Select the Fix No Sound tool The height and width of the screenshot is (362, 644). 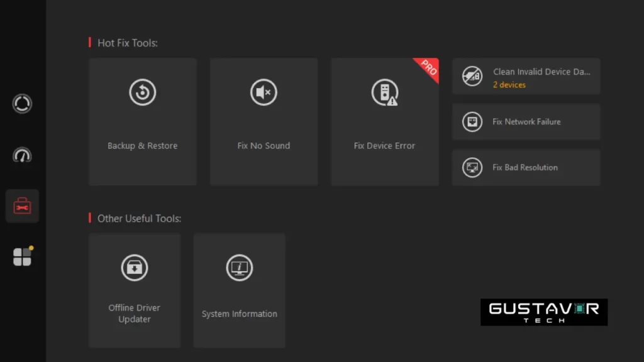point(264,119)
